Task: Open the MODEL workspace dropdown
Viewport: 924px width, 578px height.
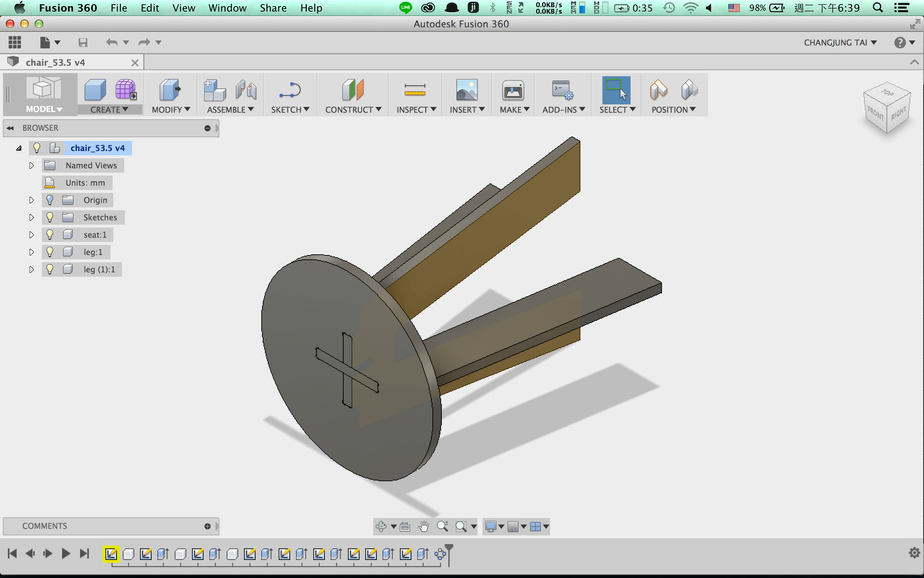Action: 44,109
